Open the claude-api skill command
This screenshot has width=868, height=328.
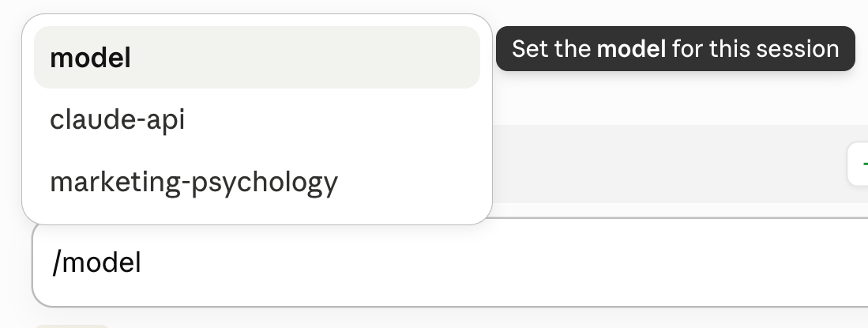coord(257,119)
